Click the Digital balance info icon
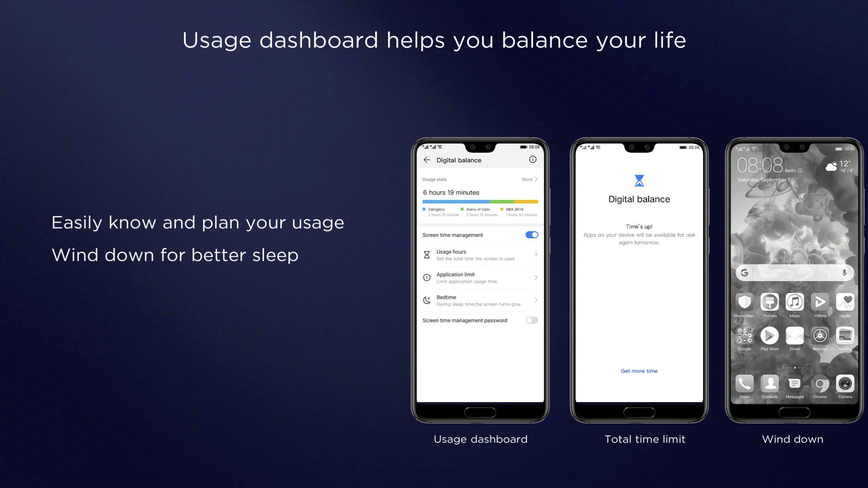Viewport: 868px width, 488px height. (533, 160)
